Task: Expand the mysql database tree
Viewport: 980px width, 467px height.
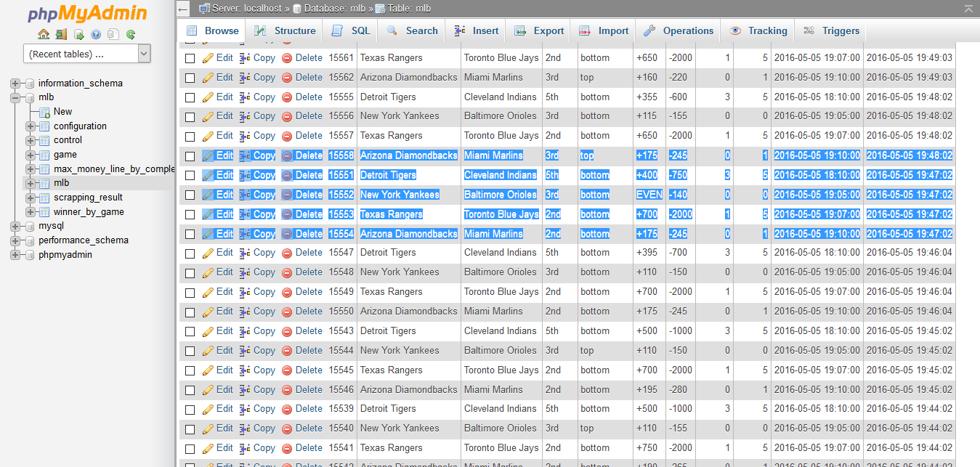Action: click(x=15, y=227)
